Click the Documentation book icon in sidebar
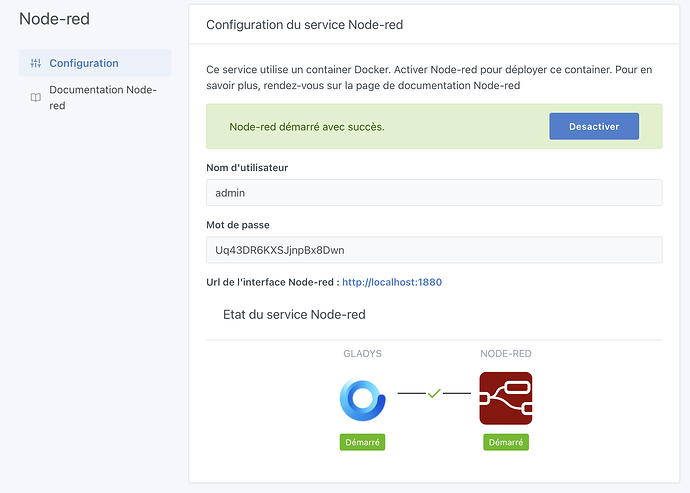Viewport: 690px width, 493px height. click(x=36, y=97)
